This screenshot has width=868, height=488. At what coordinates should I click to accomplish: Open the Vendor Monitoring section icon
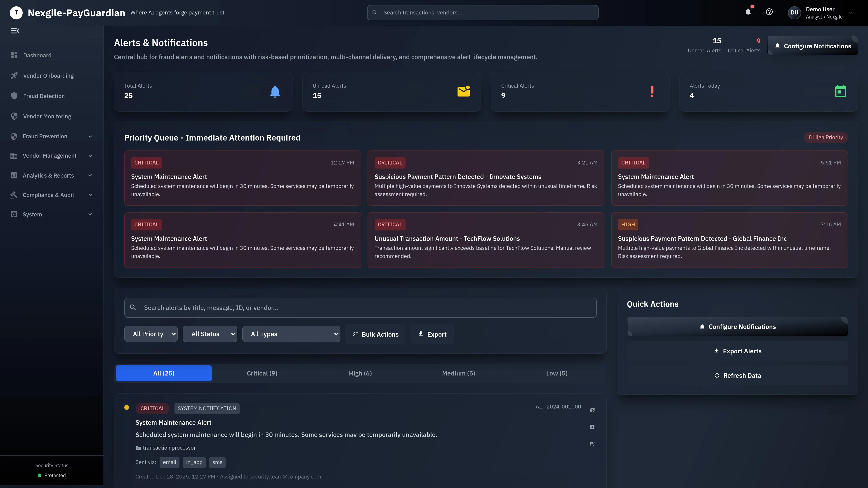click(x=14, y=116)
